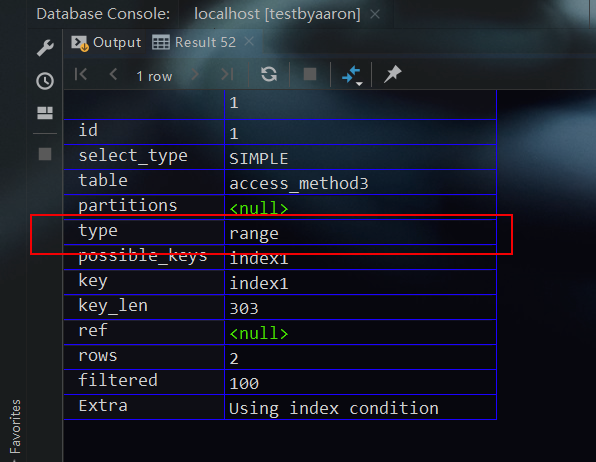Screen dimensions: 596x462
Task: Click the 'access_method3' value cell
Action: point(360,182)
